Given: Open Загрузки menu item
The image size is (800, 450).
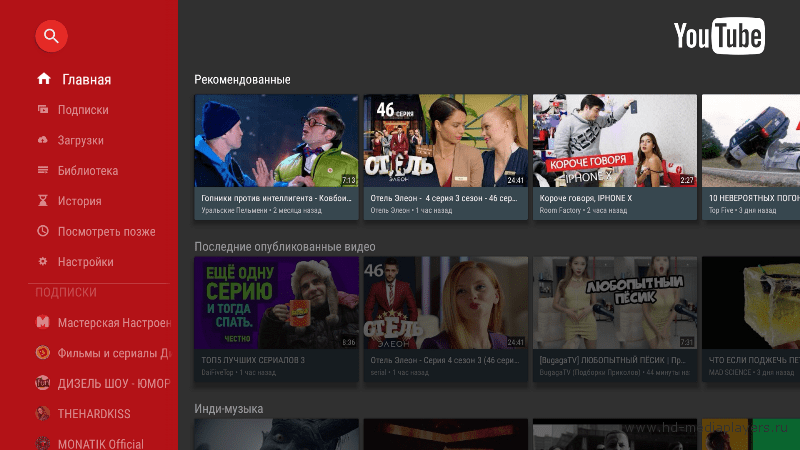Looking at the screenshot, I should [81, 140].
